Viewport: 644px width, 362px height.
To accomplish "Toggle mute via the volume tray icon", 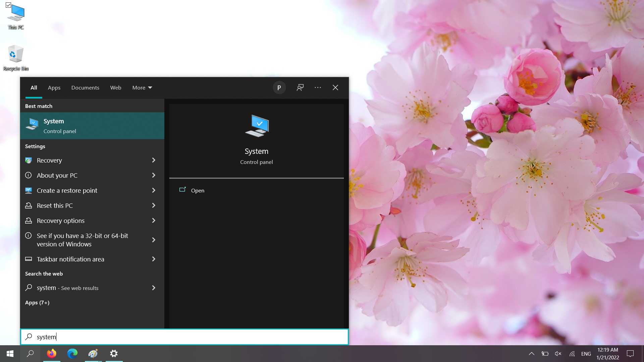I will 558,354.
